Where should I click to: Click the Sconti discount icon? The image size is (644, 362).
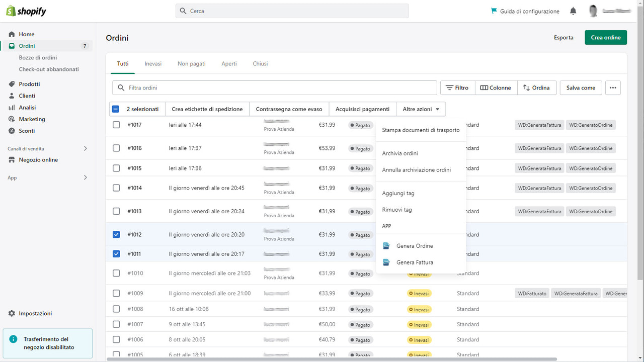point(12,131)
